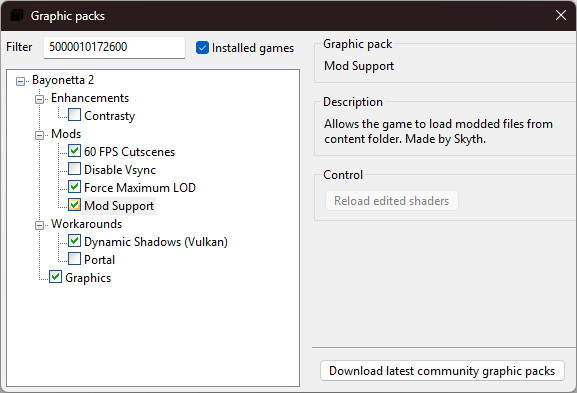Toggle the Installed games checkbox
The width and height of the screenshot is (577, 393).
(x=202, y=47)
